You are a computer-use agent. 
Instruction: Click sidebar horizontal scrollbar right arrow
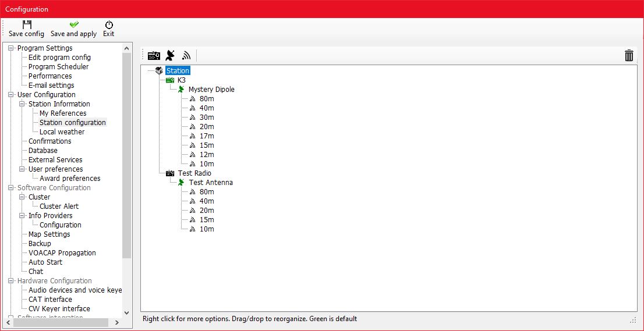click(116, 323)
